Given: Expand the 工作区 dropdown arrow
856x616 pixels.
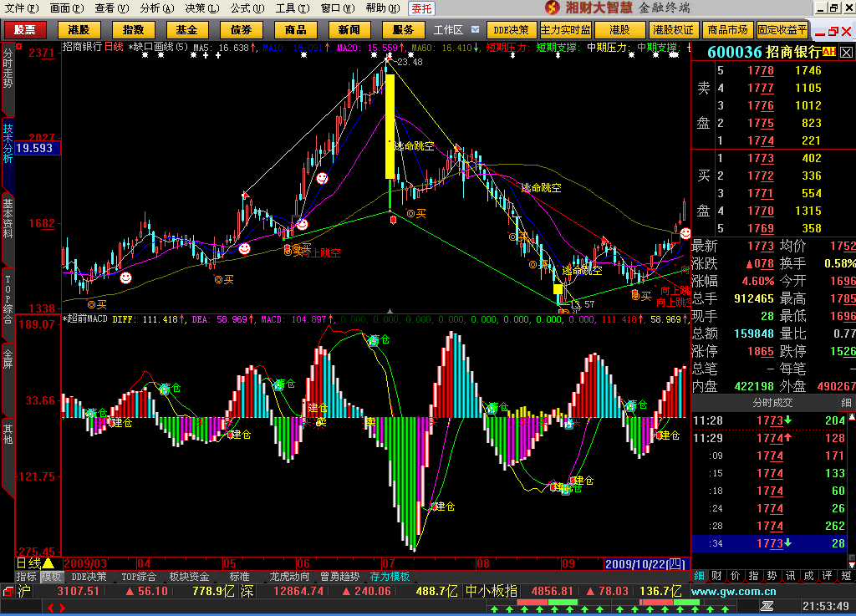Looking at the screenshot, I should (x=475, y=29).
